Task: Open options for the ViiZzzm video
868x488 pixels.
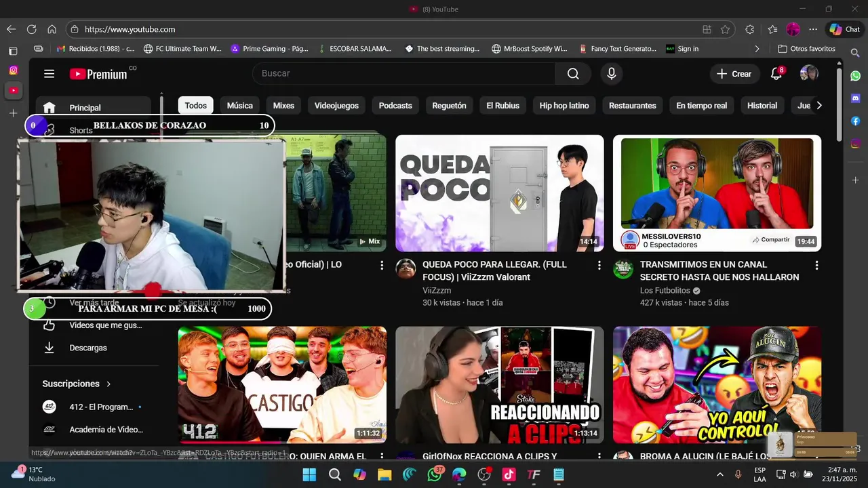Action: [x=599, y=265]
